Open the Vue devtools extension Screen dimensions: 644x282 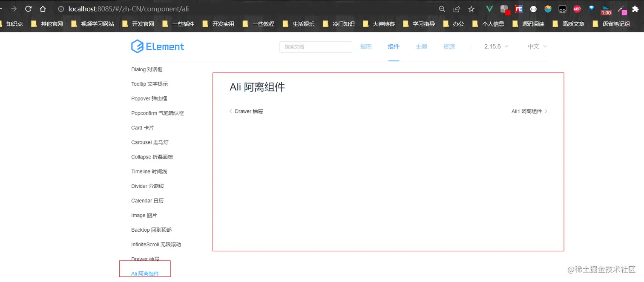click(x=490, y=9)
